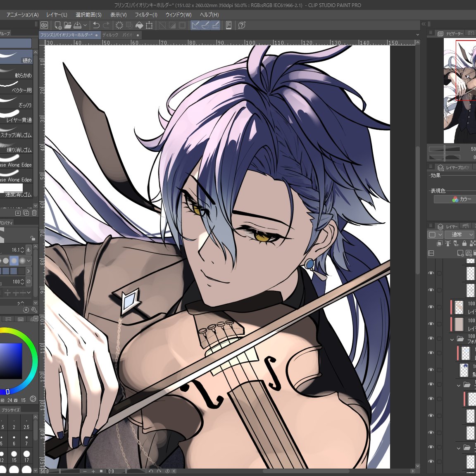Open ウィンドウ(W) menu

[178, 14]
